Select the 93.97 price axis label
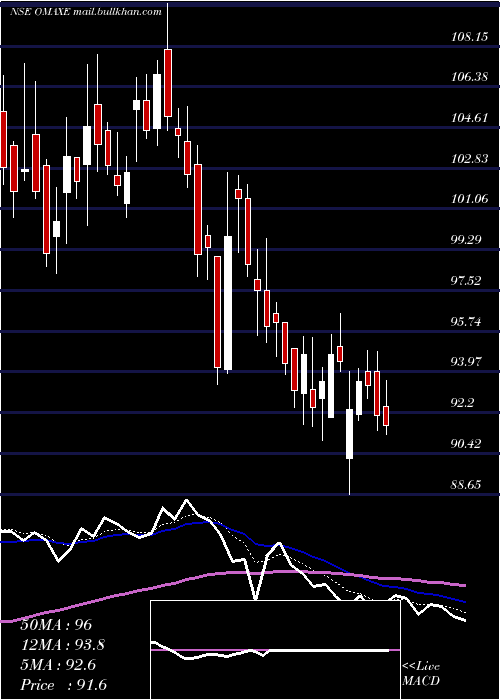Image resolution: width=500 pixels, height=700 pixels. tap(467, 362)
